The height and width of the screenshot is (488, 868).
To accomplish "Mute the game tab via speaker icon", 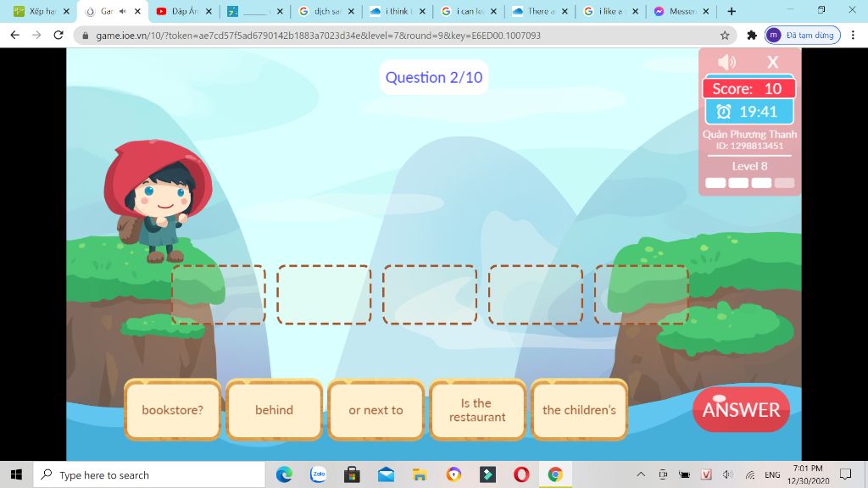I will (123, 11).
